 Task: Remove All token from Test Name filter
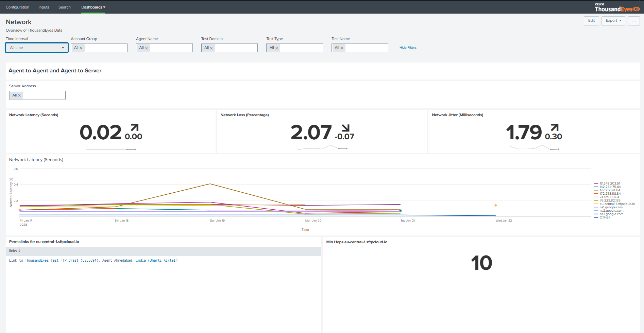[x=342, y=48]
